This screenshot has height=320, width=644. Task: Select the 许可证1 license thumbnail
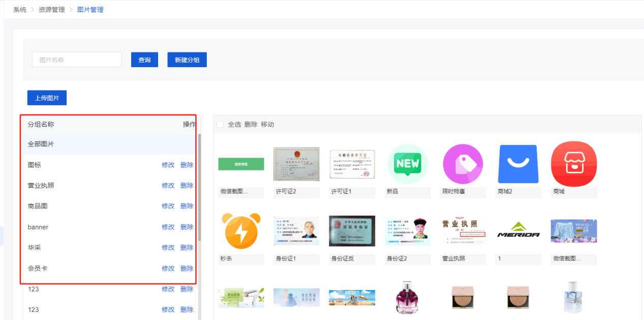coord(352,164)
